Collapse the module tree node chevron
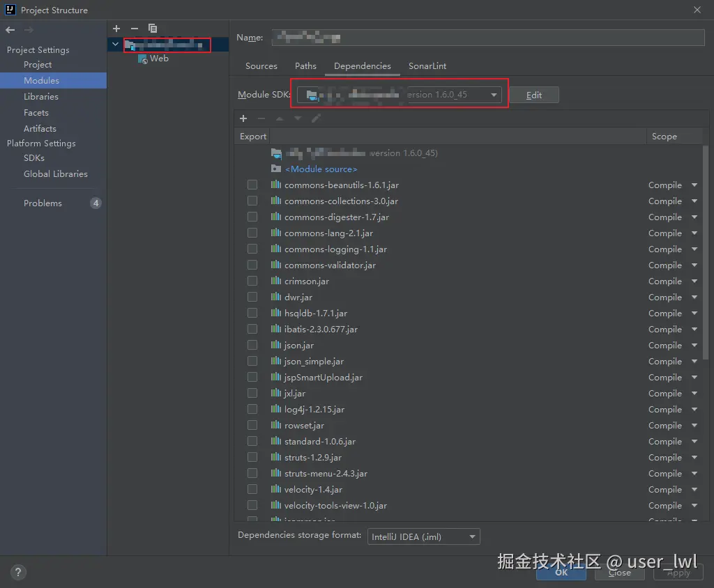The image size is (714, 588). 115,45
